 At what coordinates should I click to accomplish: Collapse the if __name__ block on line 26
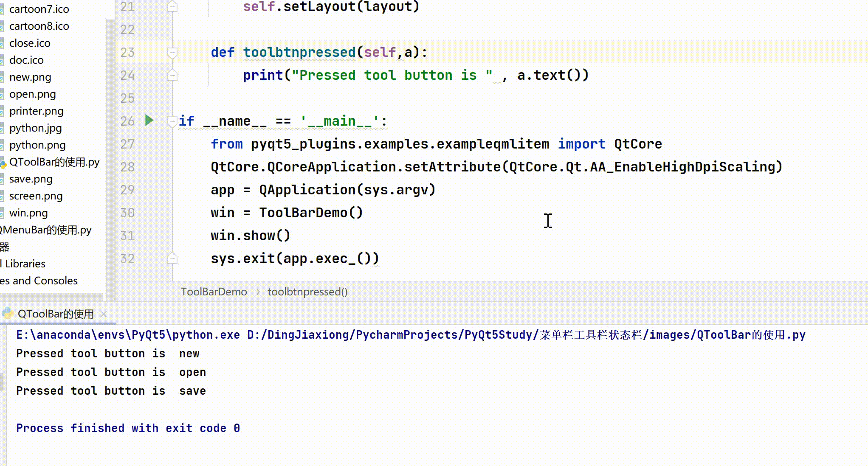pos(172,121)
